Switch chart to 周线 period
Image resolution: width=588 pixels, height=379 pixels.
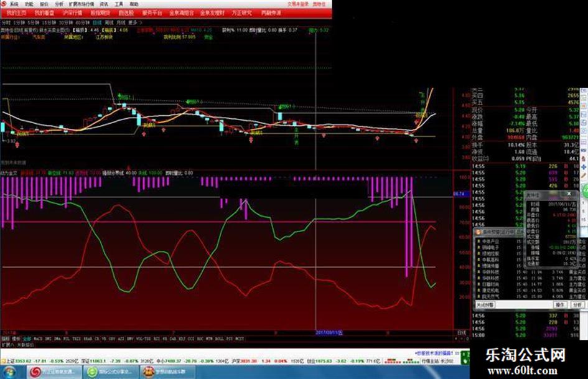tap(109, 22)
